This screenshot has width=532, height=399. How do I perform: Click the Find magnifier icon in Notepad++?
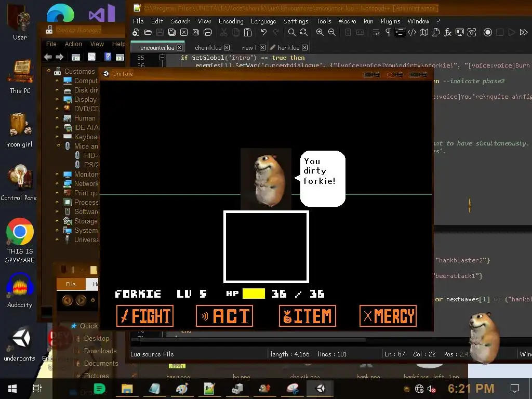click(291, 32)
